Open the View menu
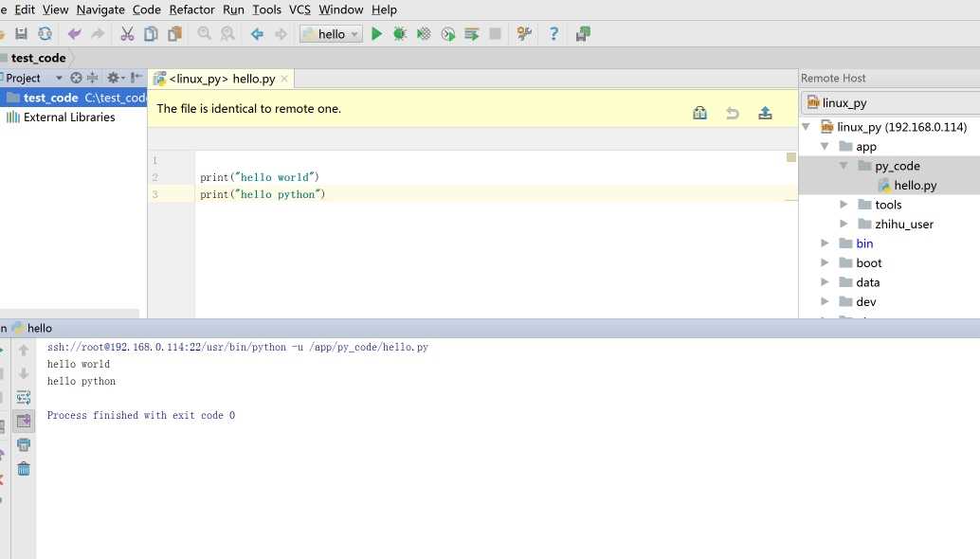The image size is (980, 559). click(x=56, y=9)
